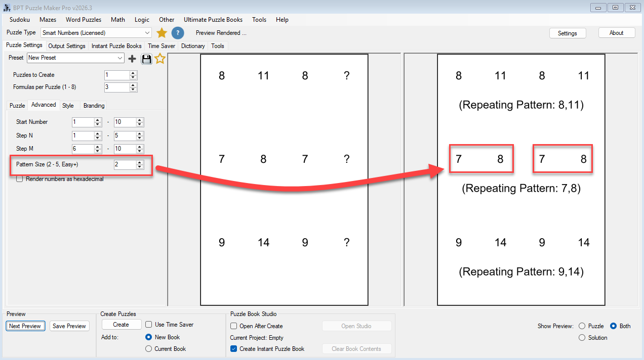Open the Help menu
644x360 pixels.
[x=283, y=20]
